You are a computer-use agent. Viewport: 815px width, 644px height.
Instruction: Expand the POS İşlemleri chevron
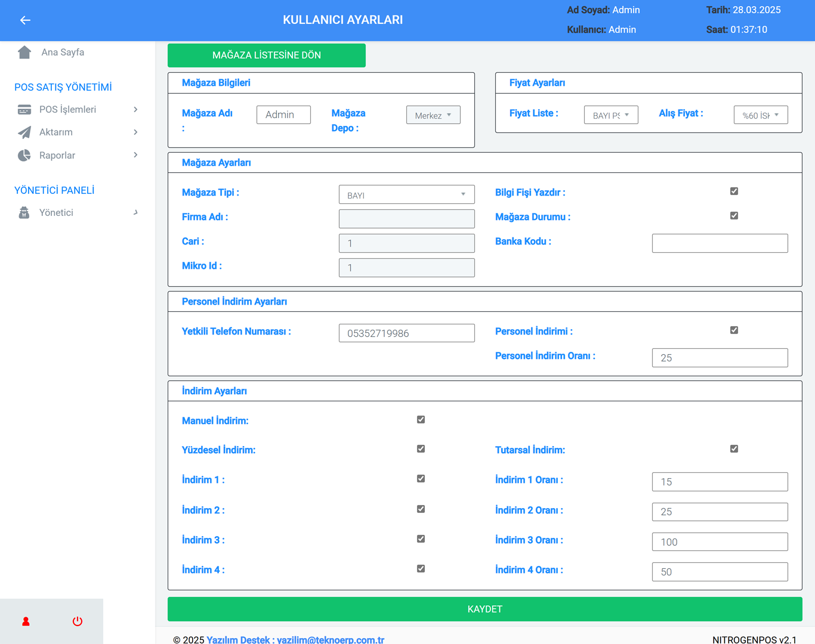[136, 110]
